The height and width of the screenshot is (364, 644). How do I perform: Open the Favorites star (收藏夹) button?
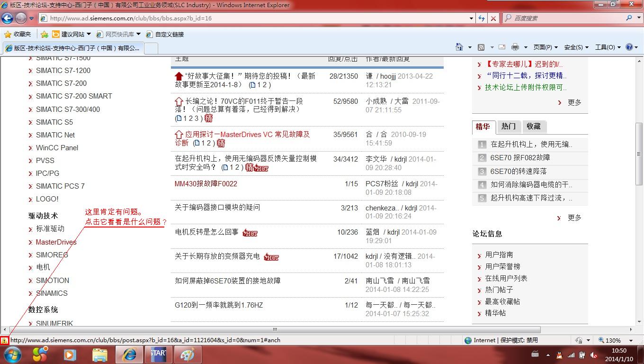[18, 34]
